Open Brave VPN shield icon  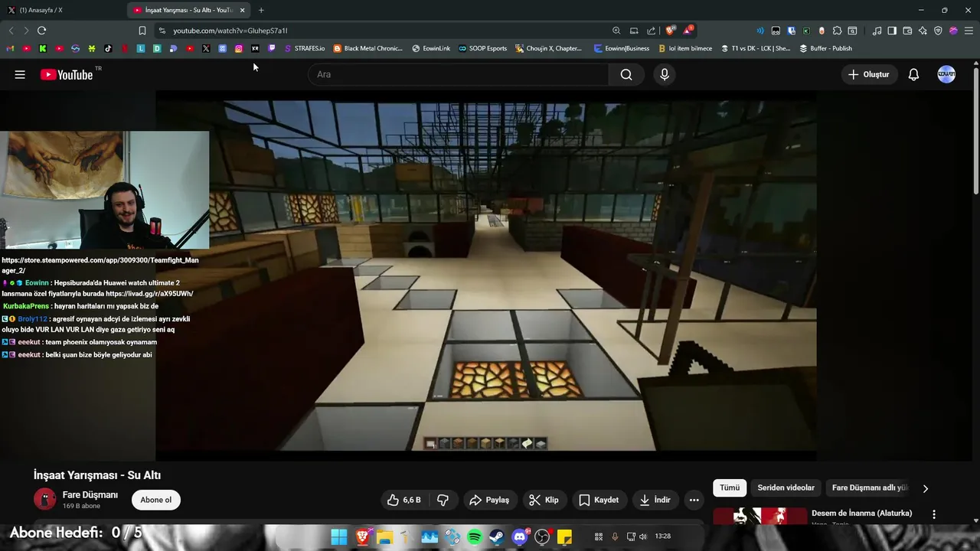pos(938,31)
